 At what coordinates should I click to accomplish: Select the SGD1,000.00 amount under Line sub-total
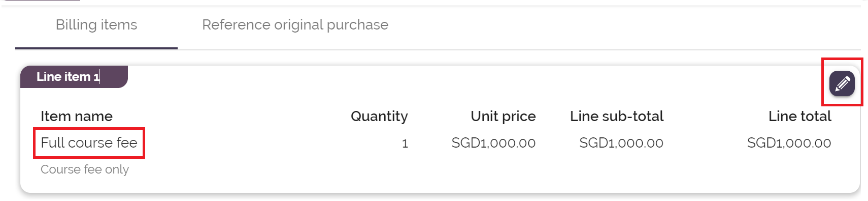(621, 143)
